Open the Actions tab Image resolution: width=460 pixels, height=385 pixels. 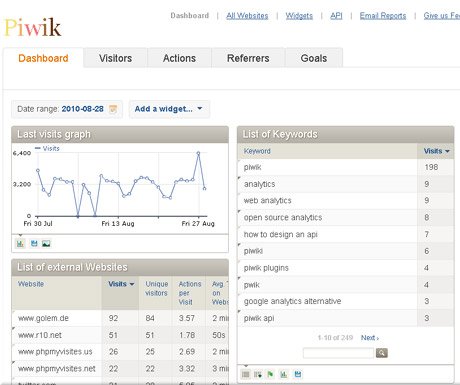coord(179,58)
